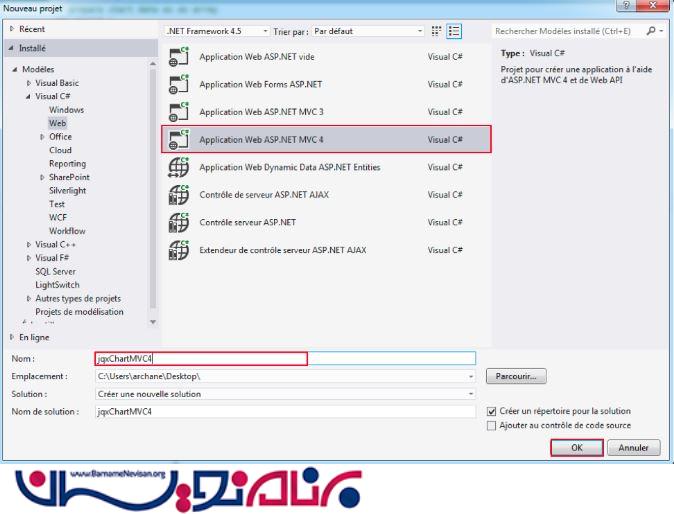Select the Cloud category under Visual C#
Viewport: 674px width, 514px height.
coord(60,150)
